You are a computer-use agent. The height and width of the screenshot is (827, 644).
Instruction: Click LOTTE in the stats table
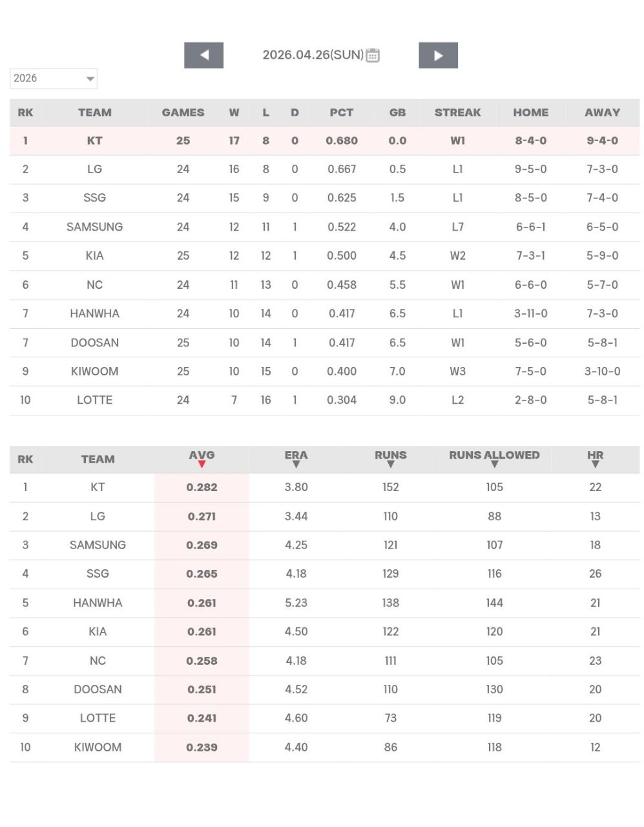pyautogui.click(x=98, y=718)
